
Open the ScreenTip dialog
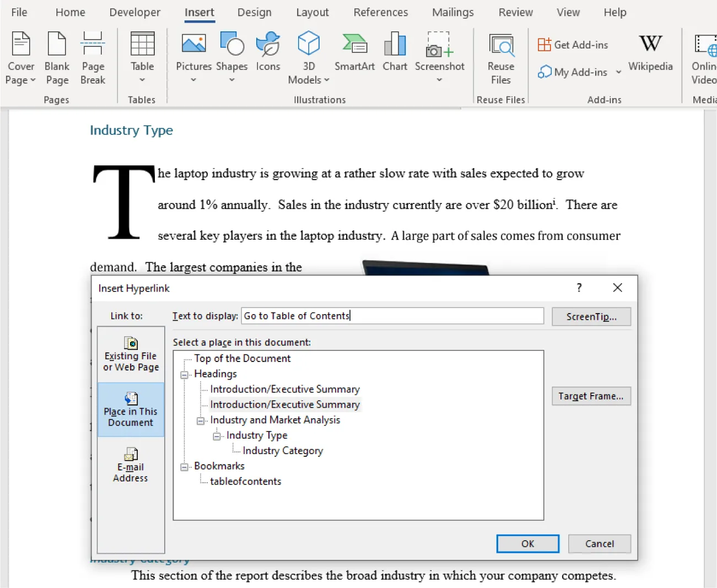tap(591, 316)
